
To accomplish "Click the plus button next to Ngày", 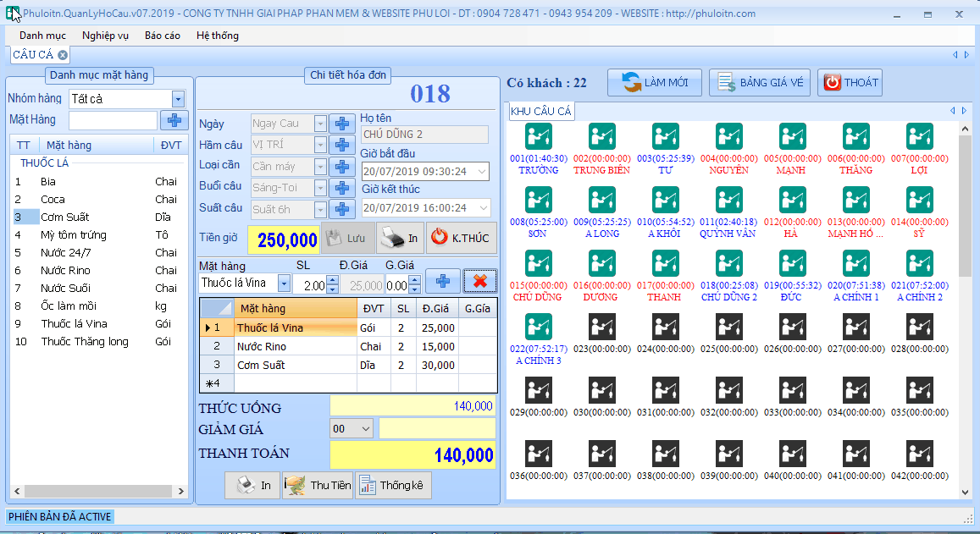I will pyautogui.click(x=341, y=124).
